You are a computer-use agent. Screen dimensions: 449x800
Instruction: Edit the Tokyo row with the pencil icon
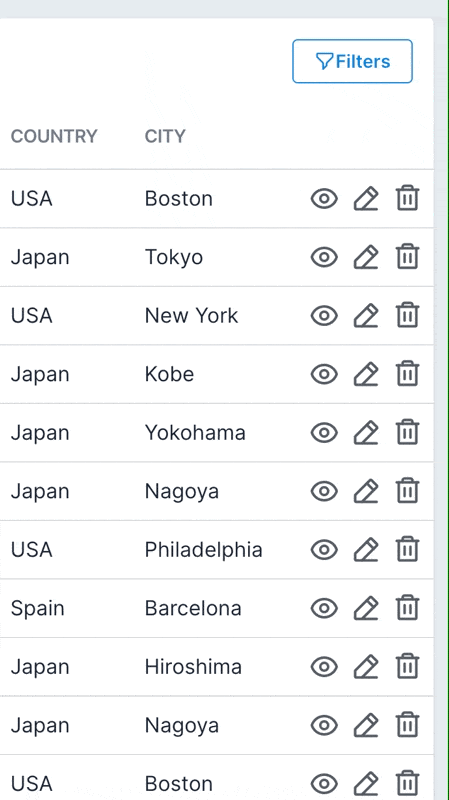(366, 257)
